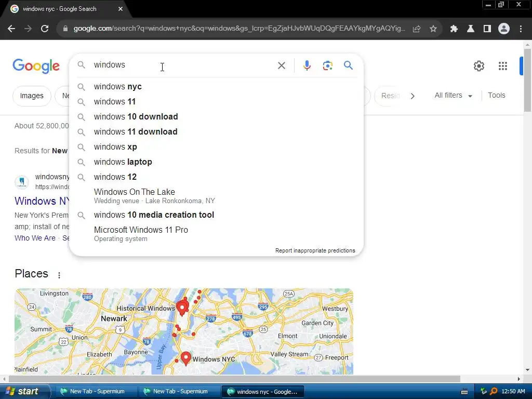The image size is (532, 399).
Task: Click the Google logo
Action: (x=36, y=66)
